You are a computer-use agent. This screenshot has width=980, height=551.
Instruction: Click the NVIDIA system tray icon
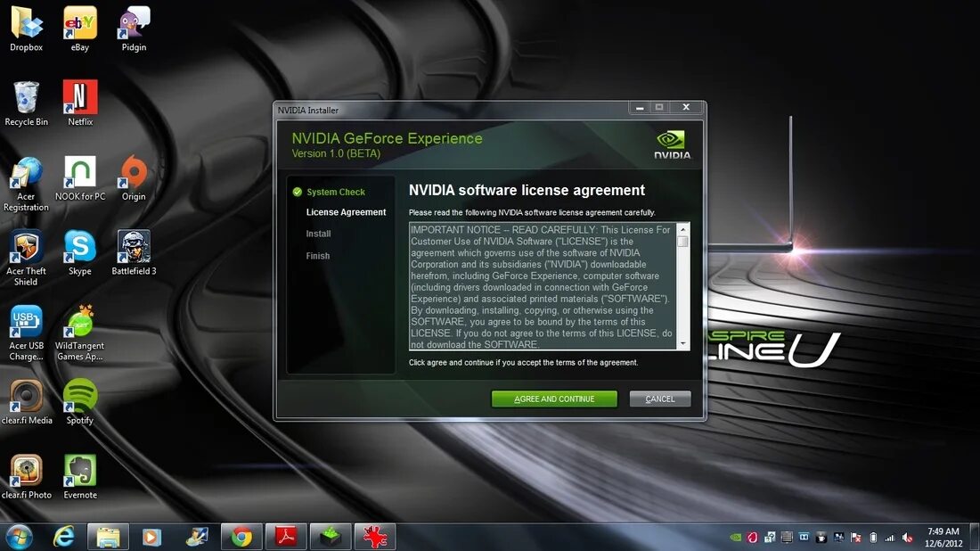736,538
